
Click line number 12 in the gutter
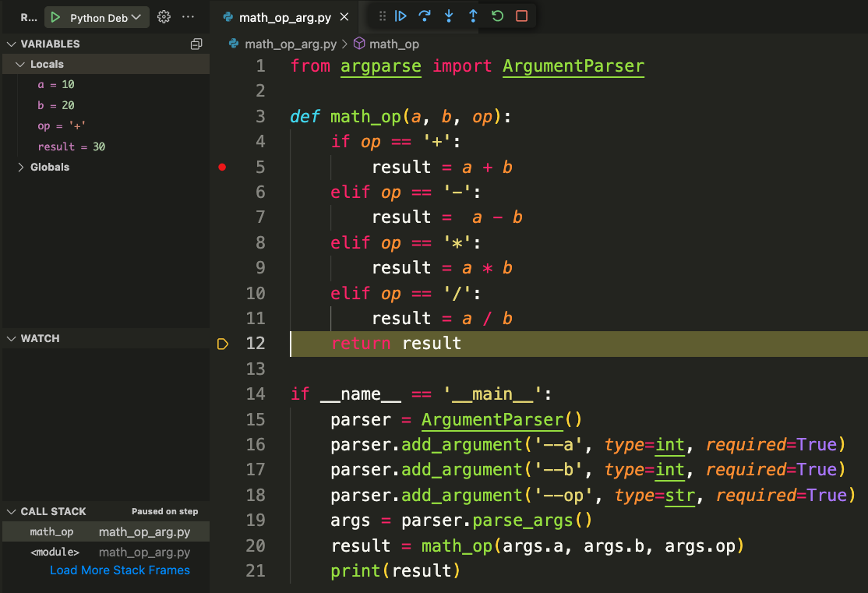click(x=256, y=344)
